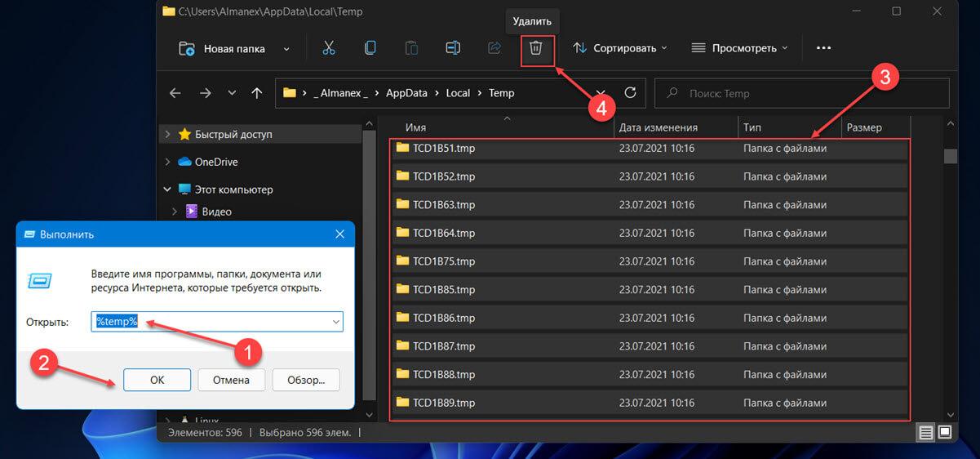Open the Sort dropdown menu

click(620, 48)
